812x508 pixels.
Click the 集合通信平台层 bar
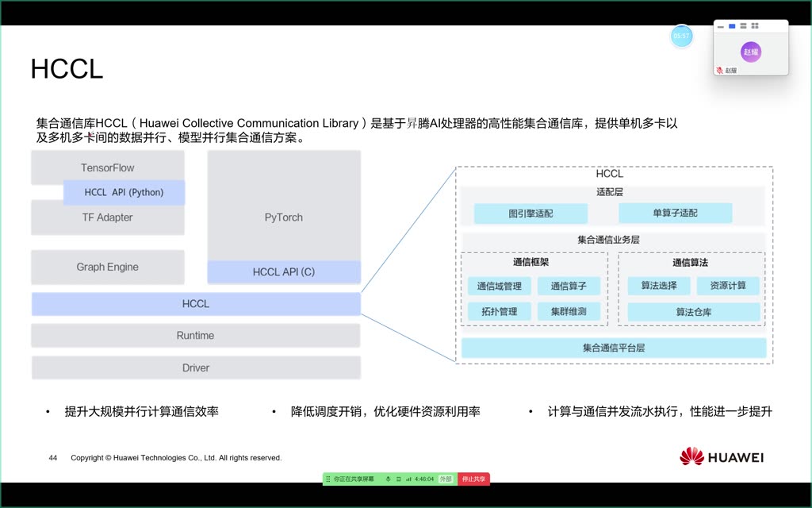614,348
